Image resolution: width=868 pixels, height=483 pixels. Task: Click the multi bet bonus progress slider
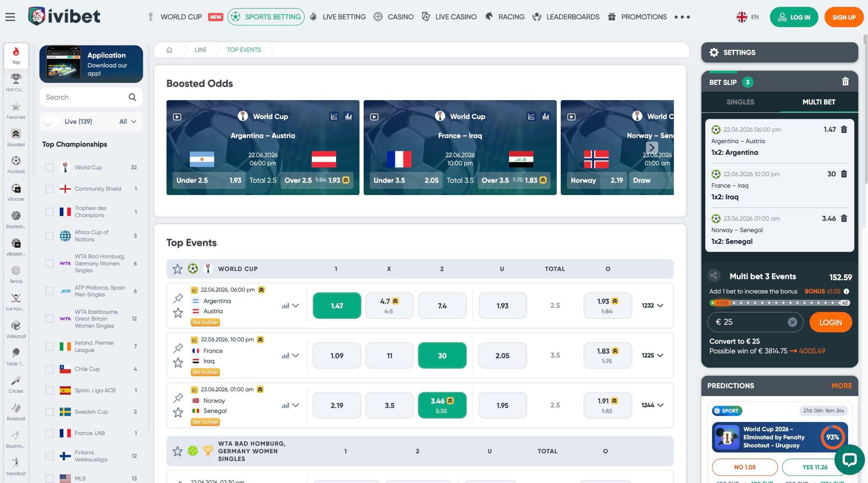click(x=779, y=303)
